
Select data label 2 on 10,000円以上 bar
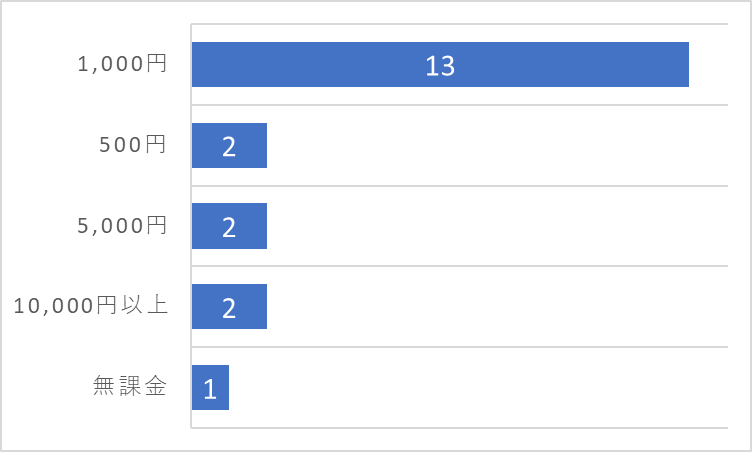coord(229,308)
